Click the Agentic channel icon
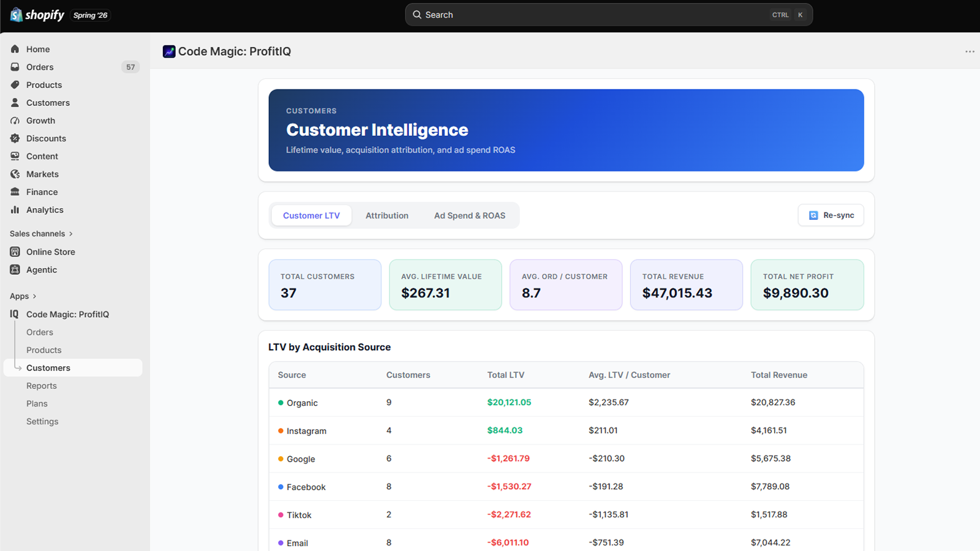This screenshot has height=551, width=980. click(15, 269)
